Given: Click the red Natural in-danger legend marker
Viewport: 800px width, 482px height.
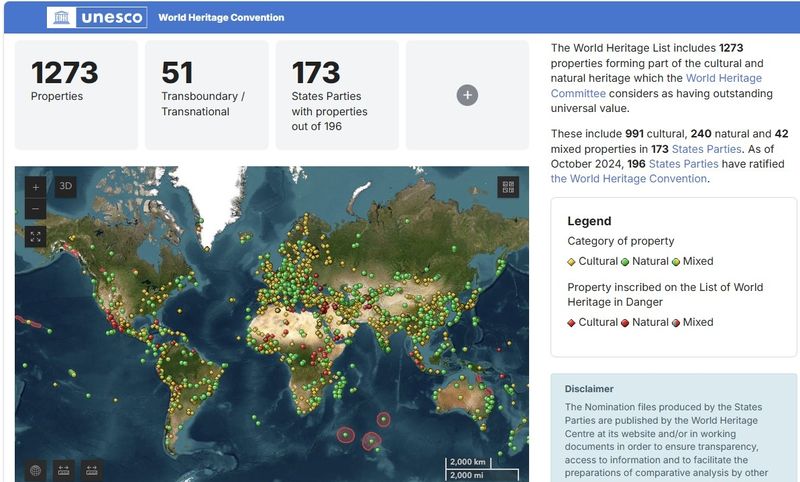Looking at the screenshot, I should point(625,323).
